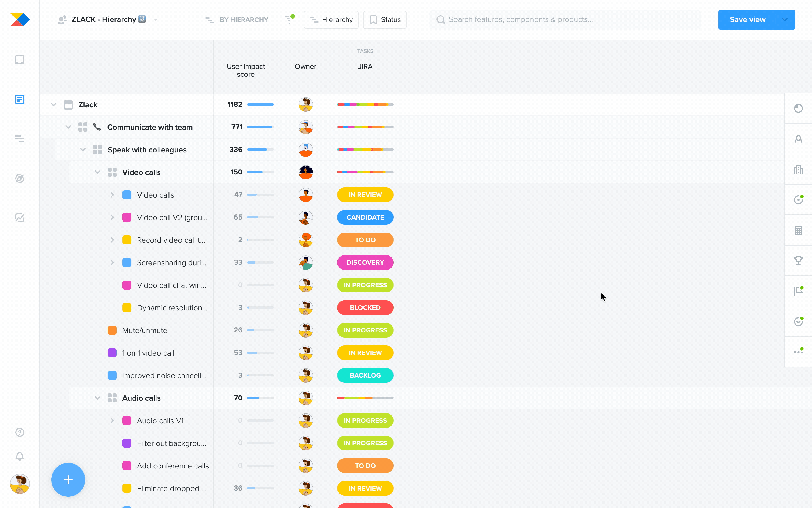The width and height of the screenshot is (812, 508).
Task: Open the trophy column icon
Action: 798,261
